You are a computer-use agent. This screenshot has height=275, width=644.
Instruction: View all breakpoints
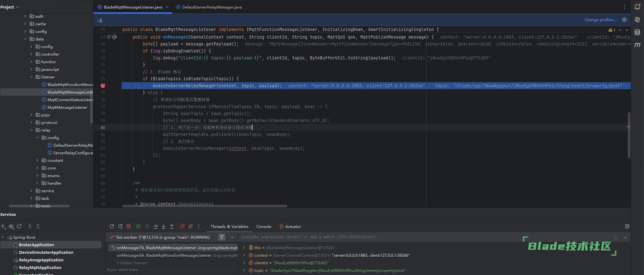pos(182,226)
